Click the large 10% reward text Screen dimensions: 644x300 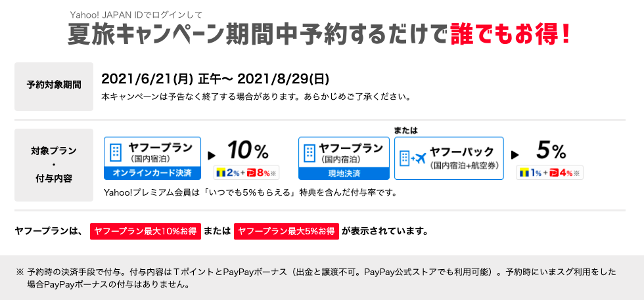[248, 150]
